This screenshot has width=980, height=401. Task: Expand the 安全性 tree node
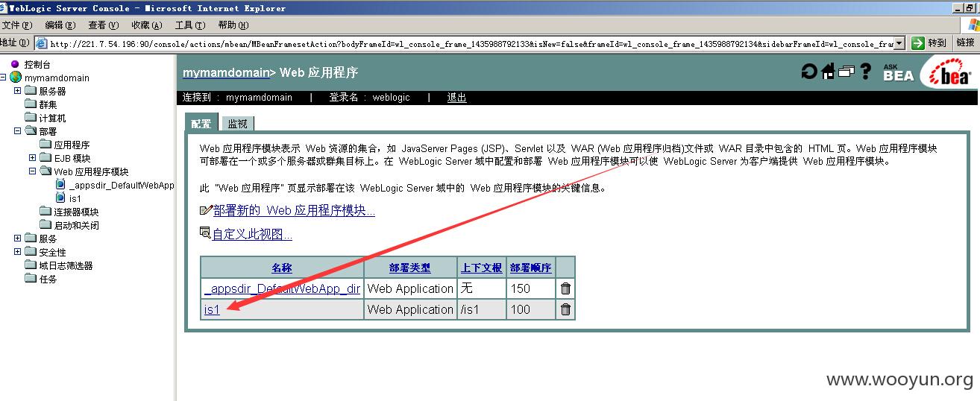[x=18, y=252]
